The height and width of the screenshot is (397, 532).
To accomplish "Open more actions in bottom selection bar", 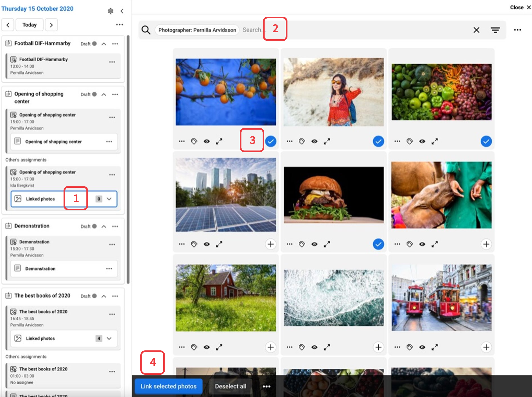I will (x=266, y=387).
